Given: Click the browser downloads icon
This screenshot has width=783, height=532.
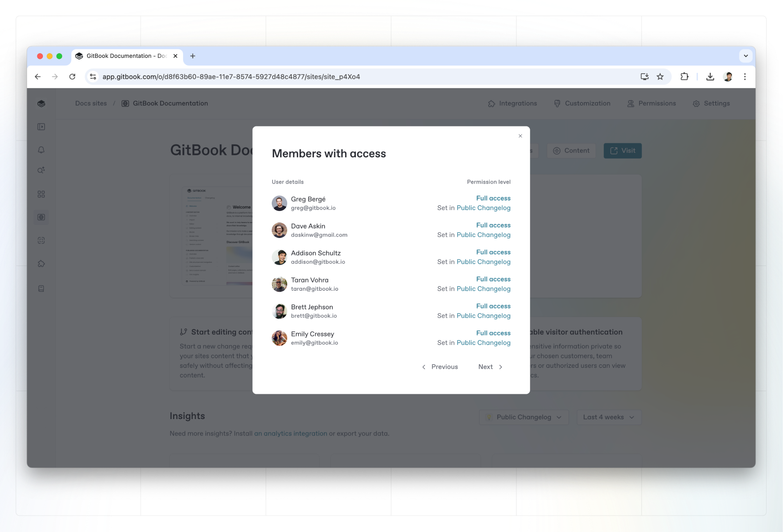Looking at the screenshot, I should coord(710,77).
